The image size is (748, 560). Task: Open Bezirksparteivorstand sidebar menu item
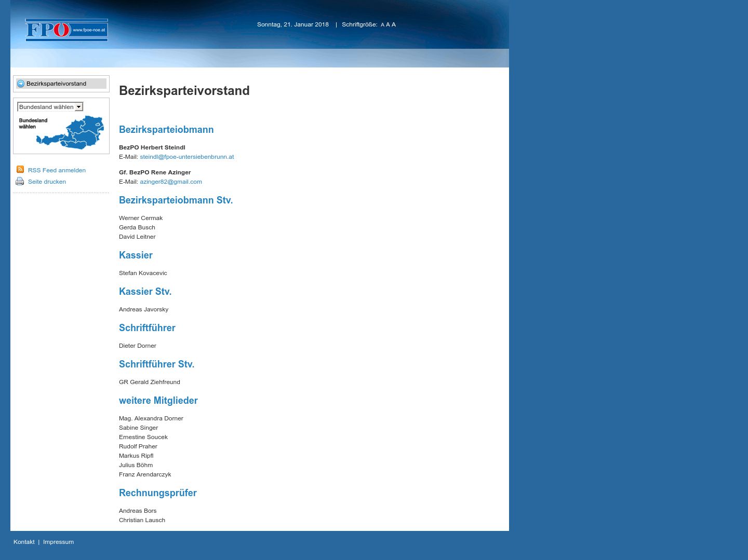pyautogui.click(x=61, y=84)
